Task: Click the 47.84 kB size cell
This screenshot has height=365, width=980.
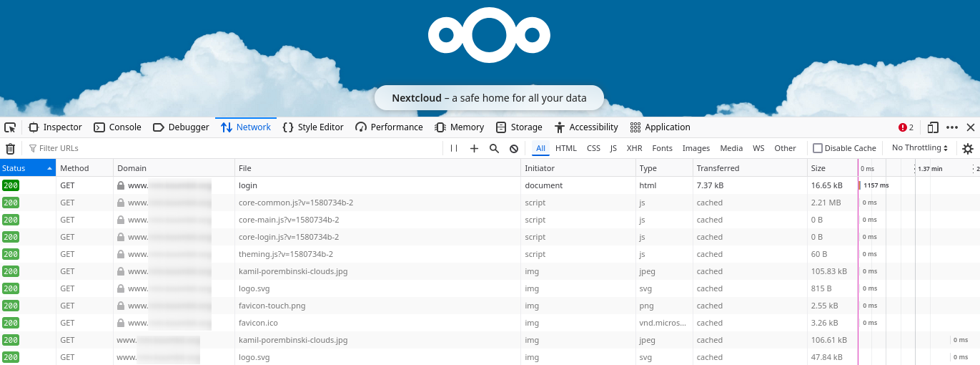Action: (x=832, y=357)
